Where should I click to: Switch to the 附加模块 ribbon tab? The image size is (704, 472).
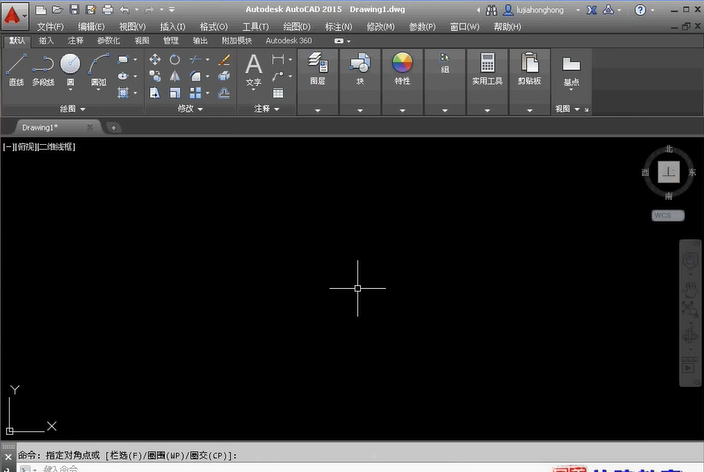pyautogui.click(x=237, y=41)
